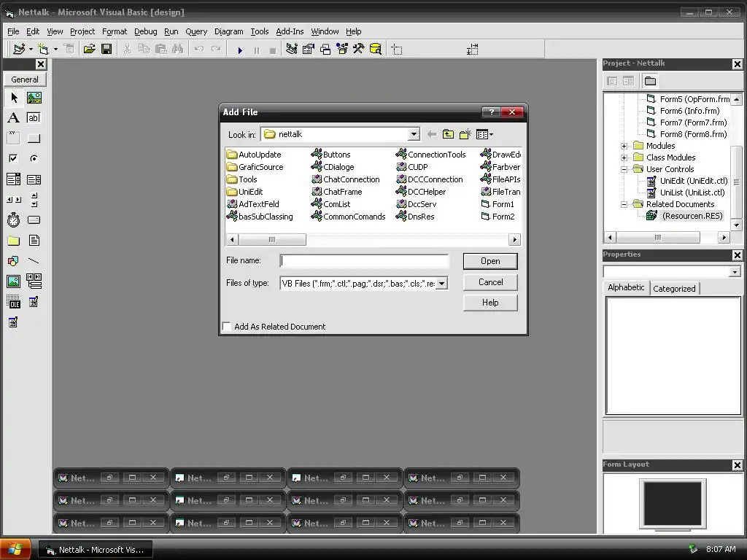
Task: Select the CommandButton tool in toolbox
Action: tap(34, 138)
